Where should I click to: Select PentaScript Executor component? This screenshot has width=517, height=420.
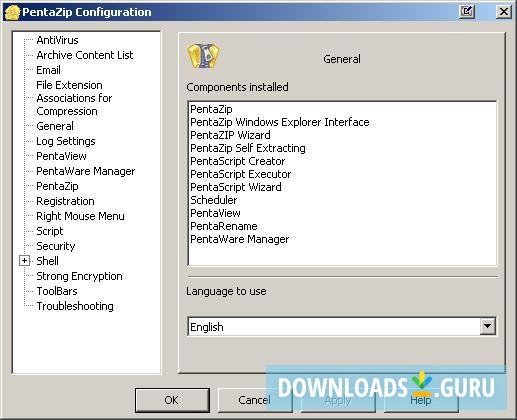coord(241,174)
